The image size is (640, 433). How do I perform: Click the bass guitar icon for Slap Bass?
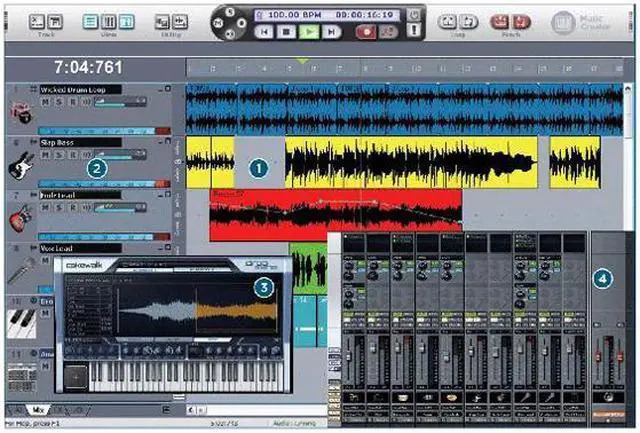(x=20, y=163)
